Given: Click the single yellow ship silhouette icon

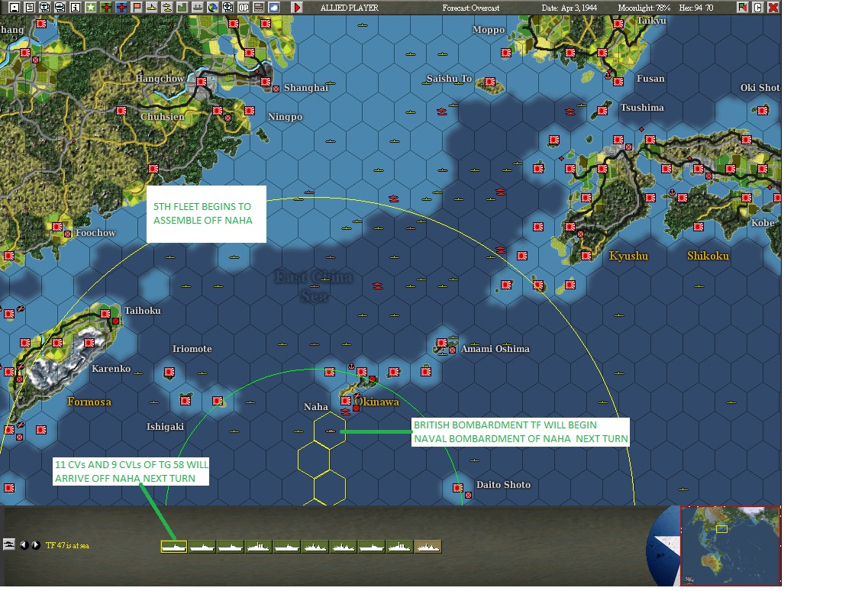Looking at the screenshot, I should [x=151, y=7].
